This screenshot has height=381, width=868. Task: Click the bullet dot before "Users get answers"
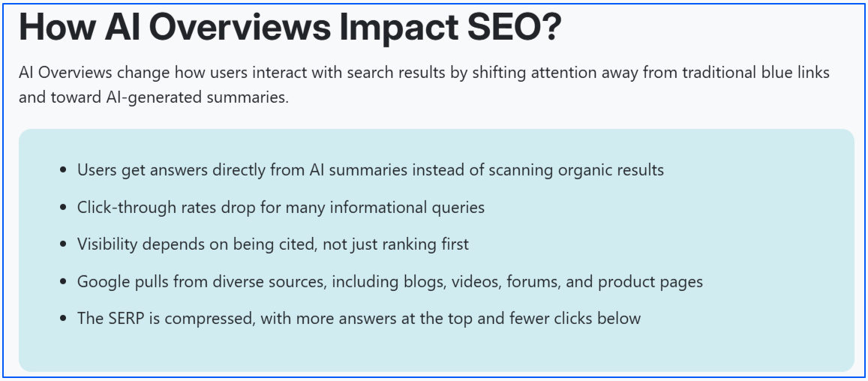pos(64,171)
